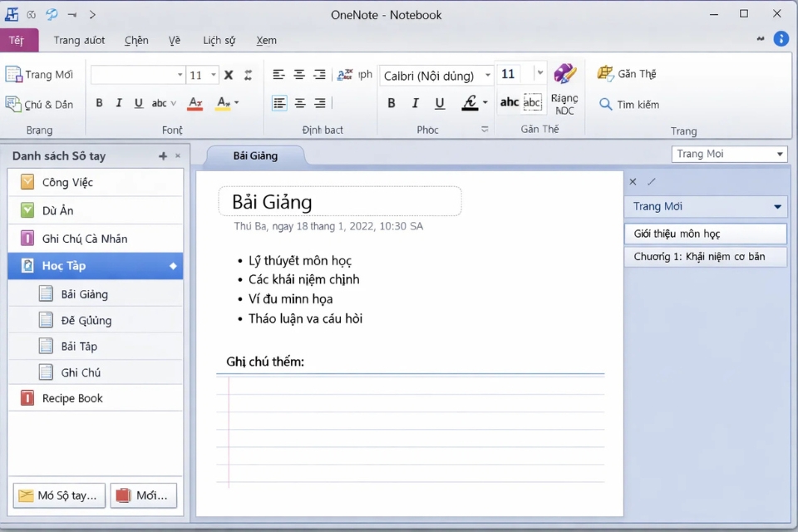
Task: Select the bulleted list icon
Action: point(278,103)
